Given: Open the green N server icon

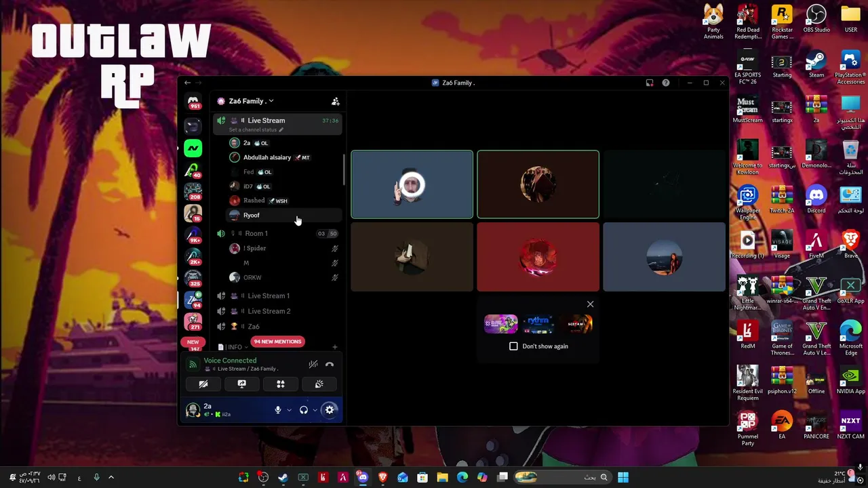Looking at the screenshot, I should click(x=193, y=148).
